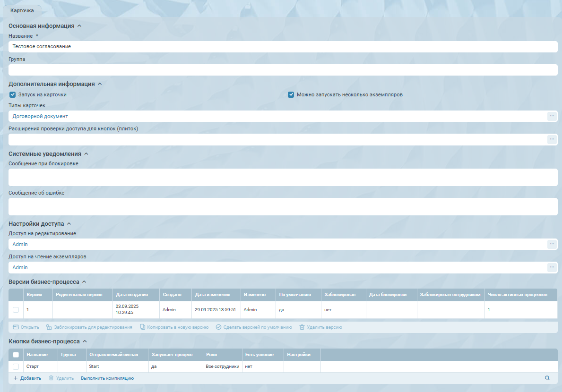Open ellipsis picker for Доступ на чтение экземпляров
The height and width of the screenshot is (392, 562).
point(552,267)
